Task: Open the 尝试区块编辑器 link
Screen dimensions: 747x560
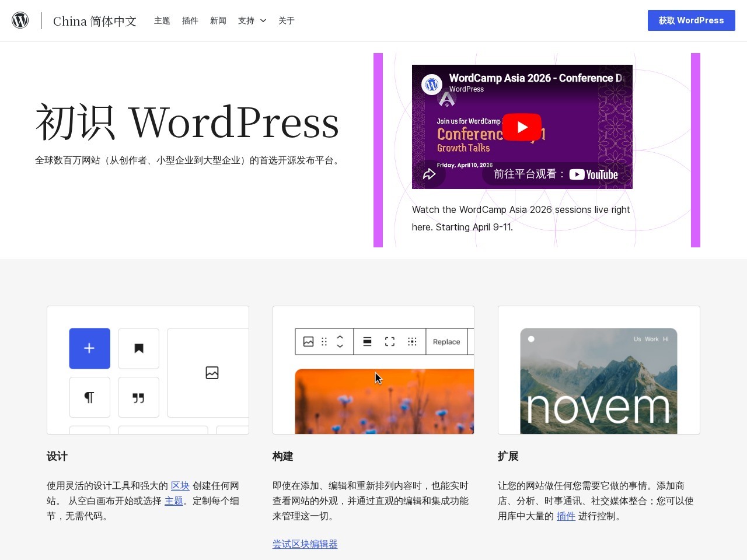Action: point(305,544)
